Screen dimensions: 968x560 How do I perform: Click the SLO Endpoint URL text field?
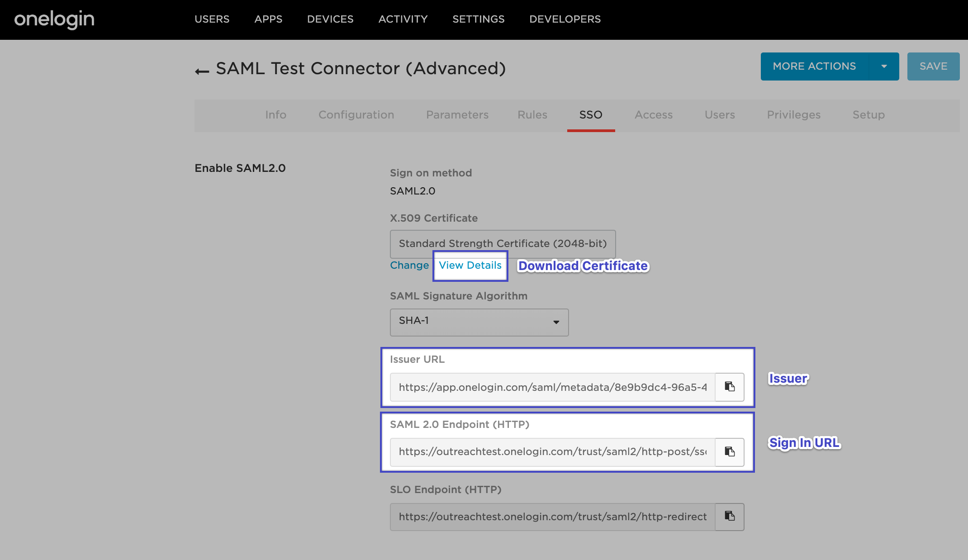(552, 517)
